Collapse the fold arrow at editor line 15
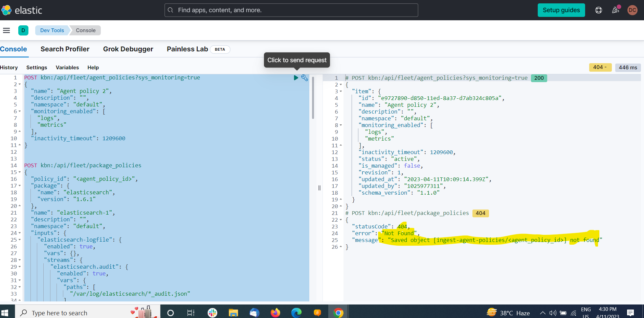The width and height of the screenshot is (644, 318). pyautogui.click(x=20, y=172)
